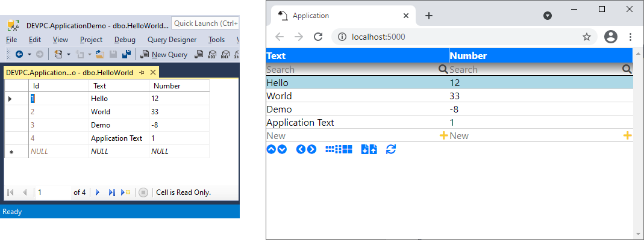644x240 pixels.
Task: Click the MDX query icon
Action: click(212, 54)
